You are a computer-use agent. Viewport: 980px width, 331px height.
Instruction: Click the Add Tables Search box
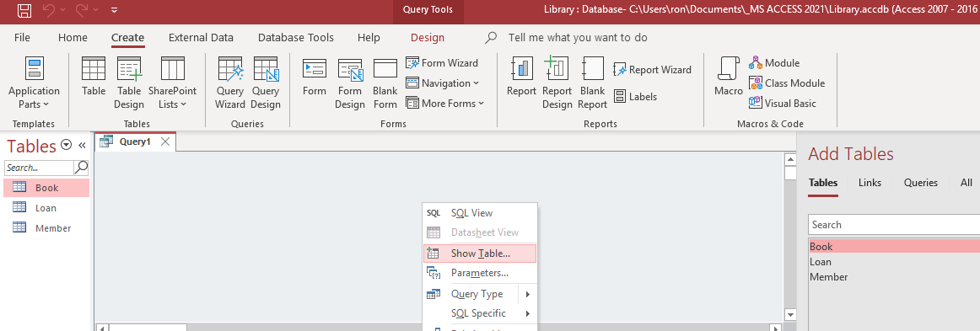pyautogui.click(x=894, y=225)
